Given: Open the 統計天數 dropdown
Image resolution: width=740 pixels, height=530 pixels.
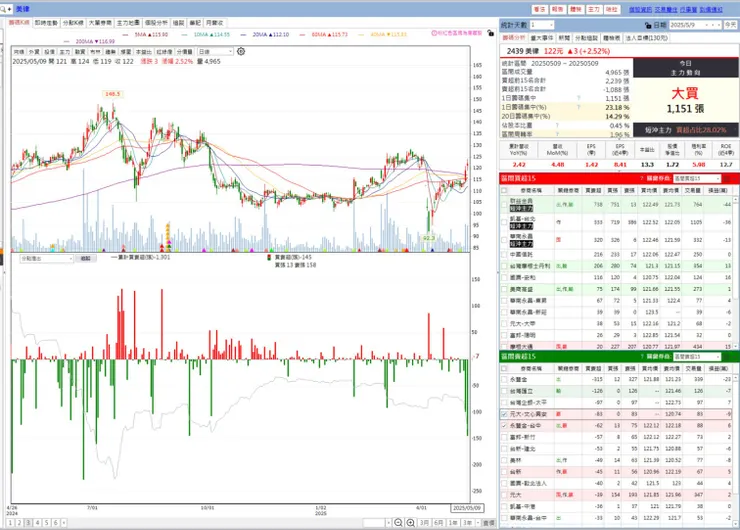Looking at the screenshot, I should [x=542, y=25].
